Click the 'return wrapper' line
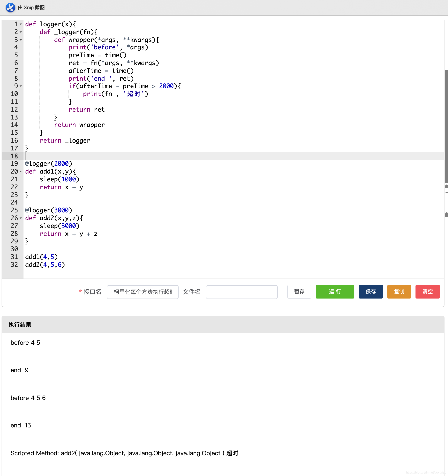The height and width of the screenshot is (476, 448). pos(79,125)
